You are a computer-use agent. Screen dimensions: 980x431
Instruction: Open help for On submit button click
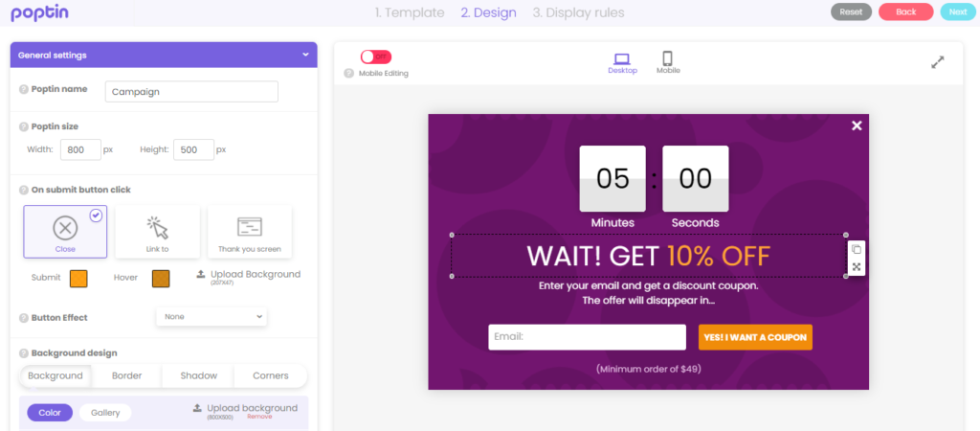coord(24,191)
